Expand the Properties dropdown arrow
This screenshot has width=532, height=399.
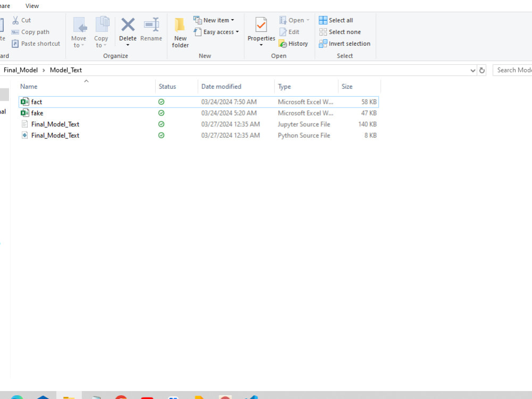click(261, 45)
